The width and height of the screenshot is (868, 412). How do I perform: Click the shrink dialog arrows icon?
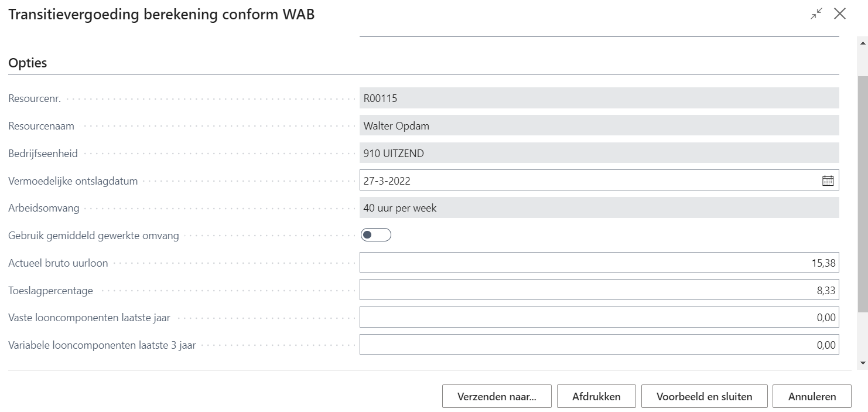tap(816, 14)
